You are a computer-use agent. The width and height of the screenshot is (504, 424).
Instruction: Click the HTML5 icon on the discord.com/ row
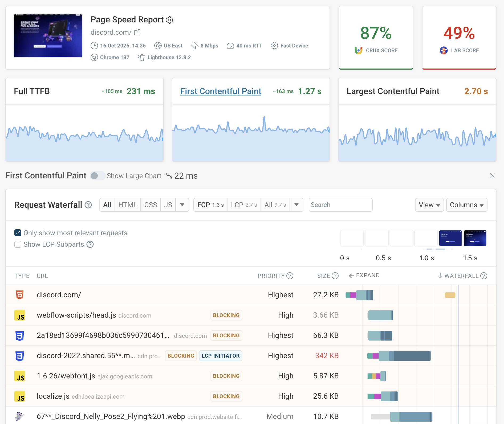pos(20,295)
